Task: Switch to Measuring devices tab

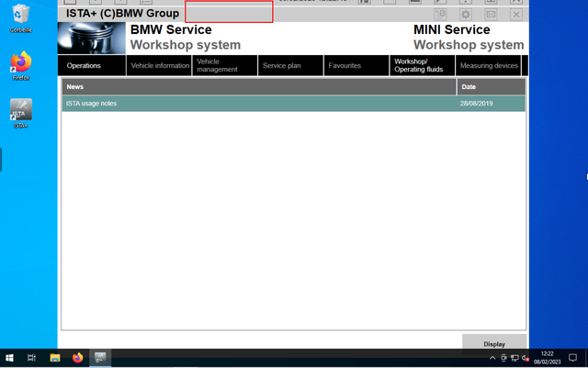Action: pos(488,65)
